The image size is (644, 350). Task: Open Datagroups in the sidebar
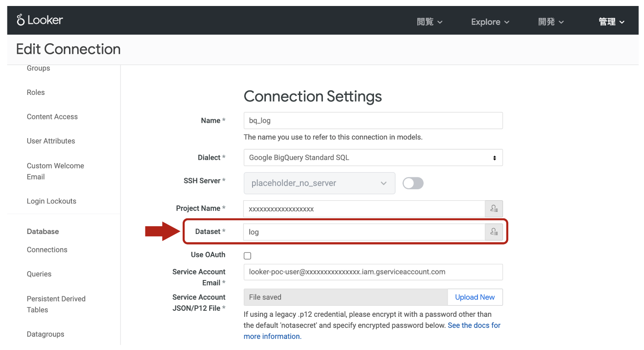(x=46, y=334)
